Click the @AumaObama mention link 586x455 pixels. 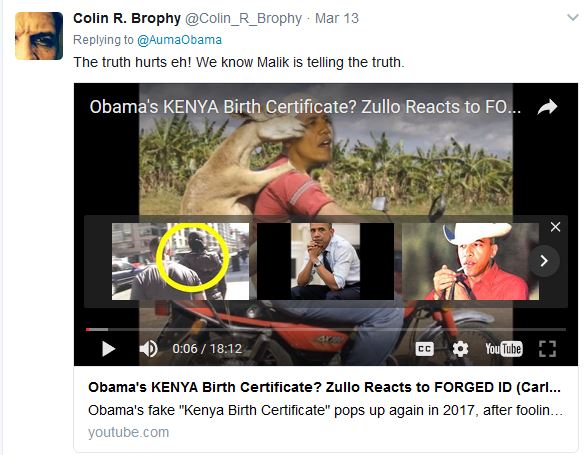coord(179,40)
